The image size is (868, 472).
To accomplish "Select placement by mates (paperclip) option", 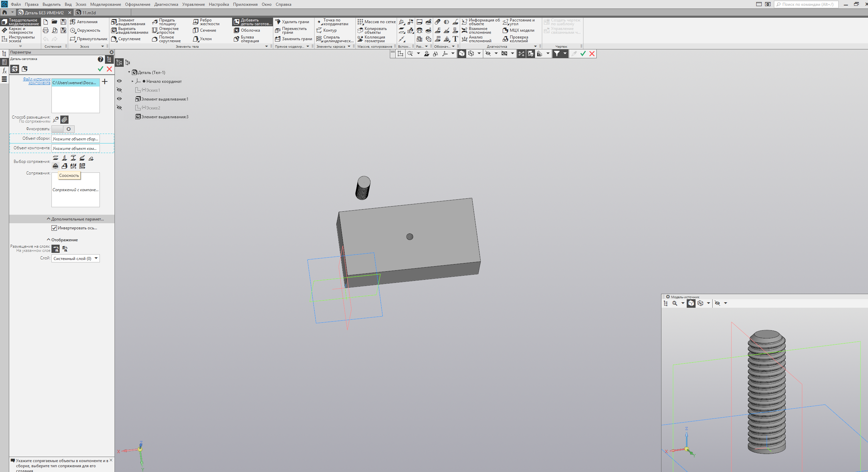I will coord(64,120).
